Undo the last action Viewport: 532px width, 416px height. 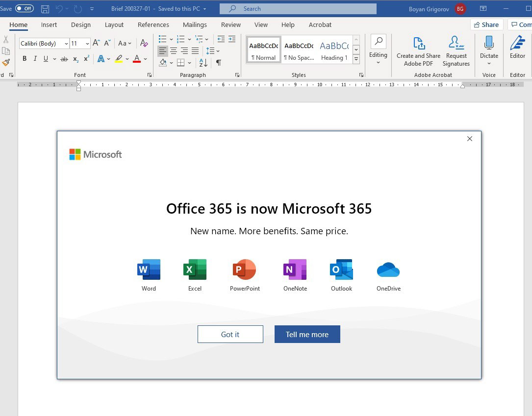59,9
